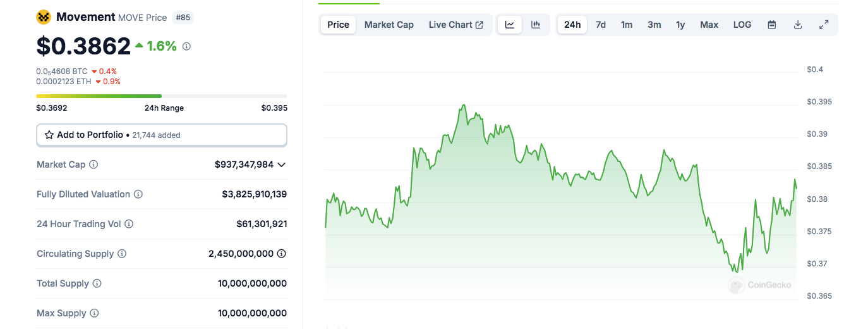
Task: Switch to candlestick chart view icon
Action: [536, 25]
